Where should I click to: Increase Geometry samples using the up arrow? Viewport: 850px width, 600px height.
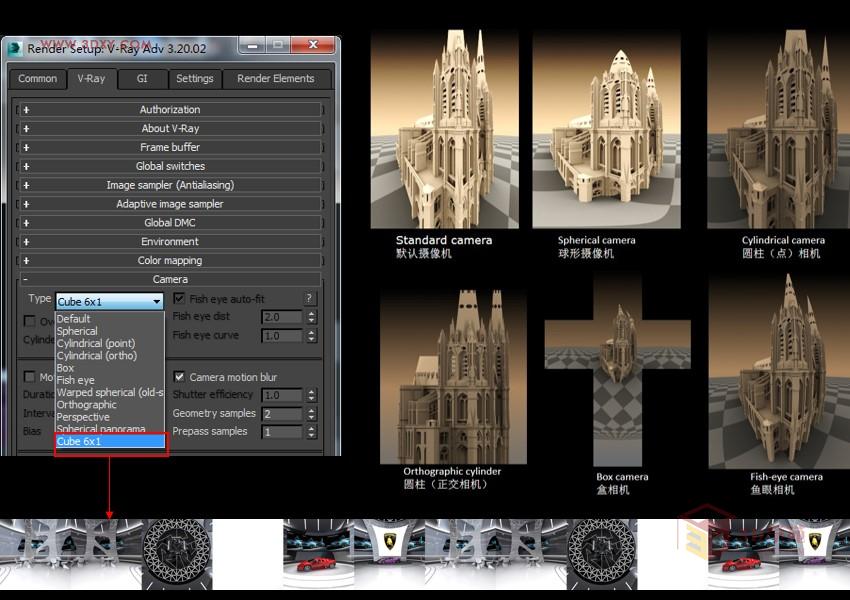312,408
